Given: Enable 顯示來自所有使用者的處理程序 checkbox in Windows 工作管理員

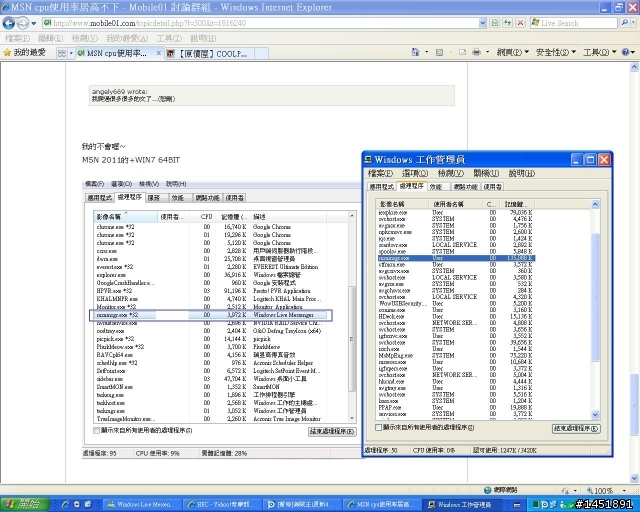Looking at the screenshot, I should coord(378,427).
